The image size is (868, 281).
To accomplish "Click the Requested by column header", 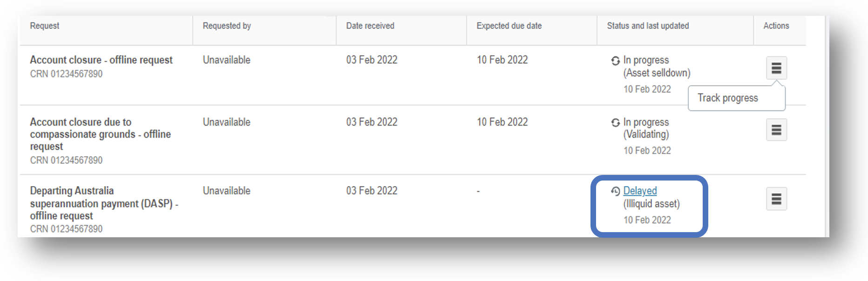I will 227,26.
